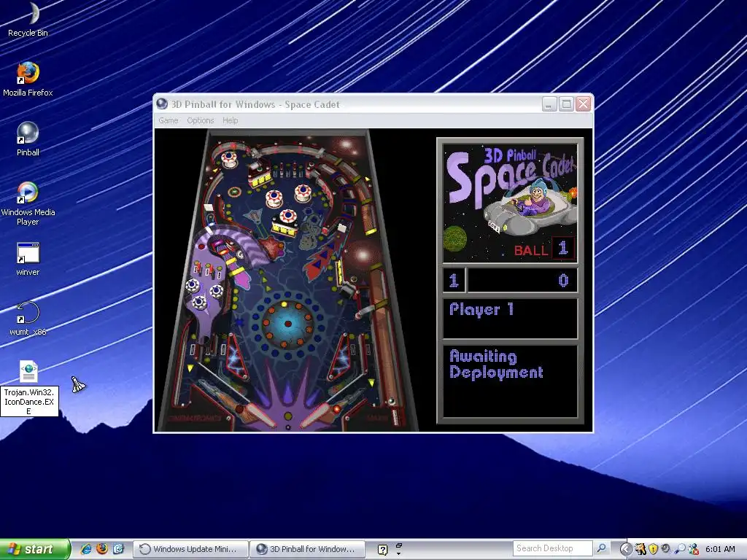Launch Internet Explorer from Quick Launch

tap(86, 549)
